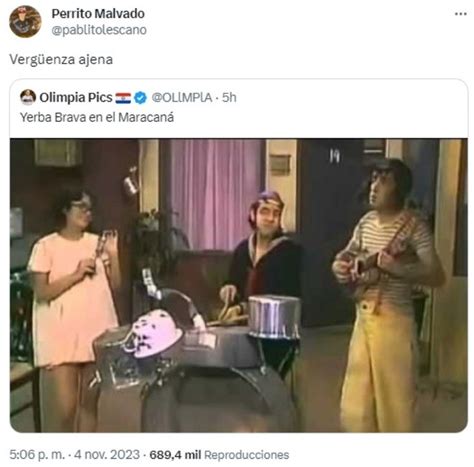Play the embedded Chavo video thumbnail

(239, 285)
